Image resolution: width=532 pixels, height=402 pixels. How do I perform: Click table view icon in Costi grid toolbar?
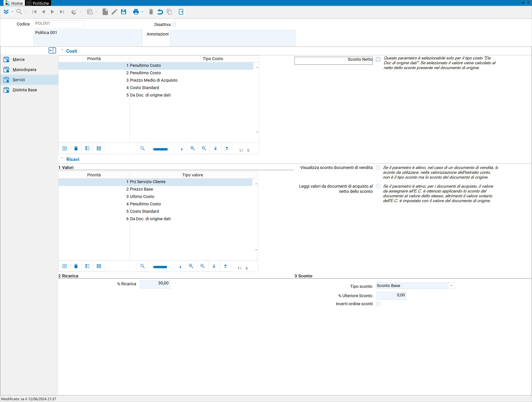[99, 148]
